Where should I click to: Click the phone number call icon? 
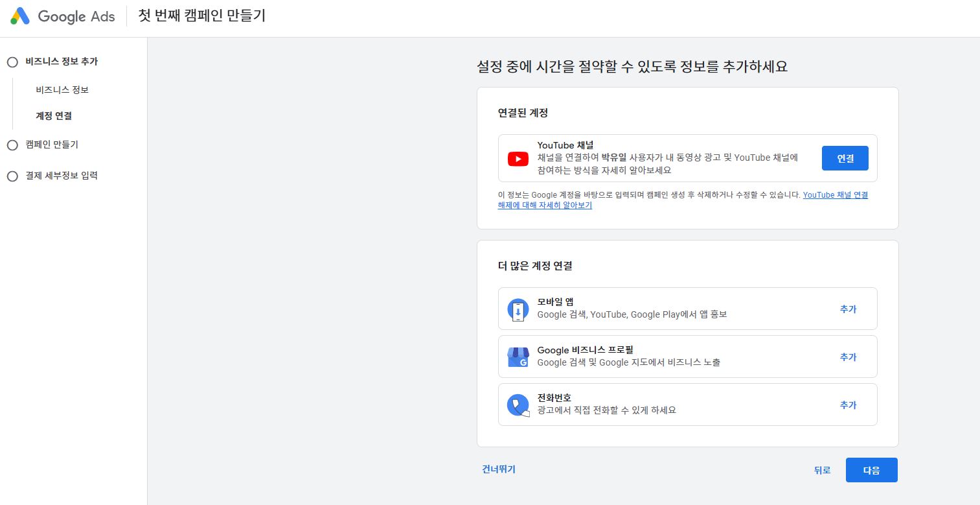(518, 405)
